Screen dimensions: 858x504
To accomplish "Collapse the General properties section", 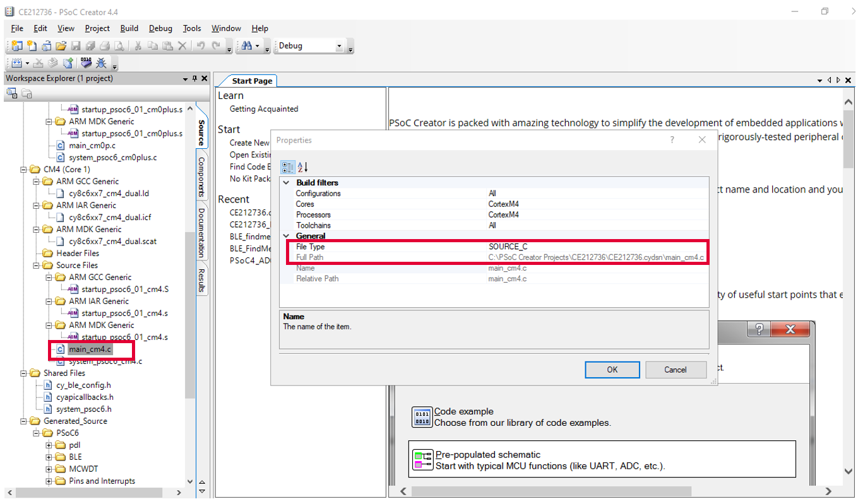I will point(286,236).
